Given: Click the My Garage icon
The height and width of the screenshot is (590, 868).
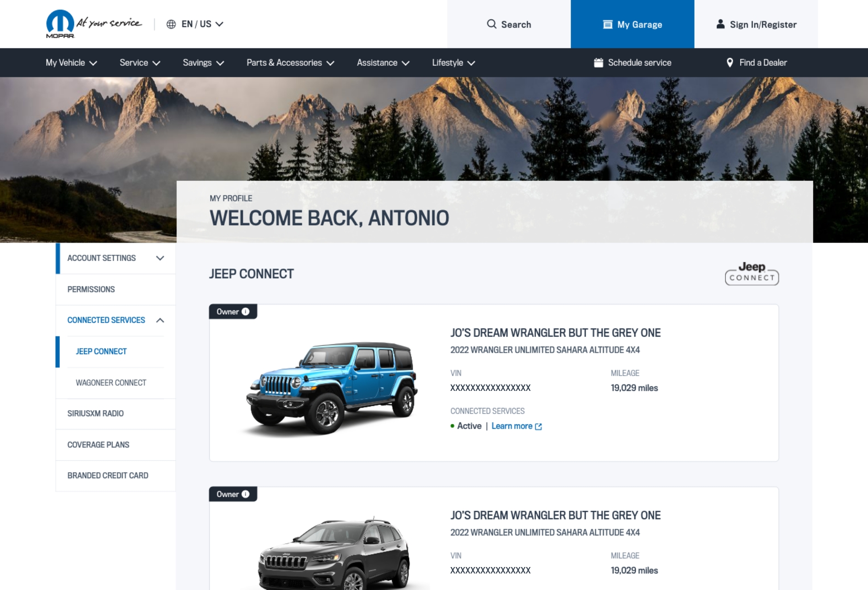Looking at the screenshot, I should coord(609,24).
